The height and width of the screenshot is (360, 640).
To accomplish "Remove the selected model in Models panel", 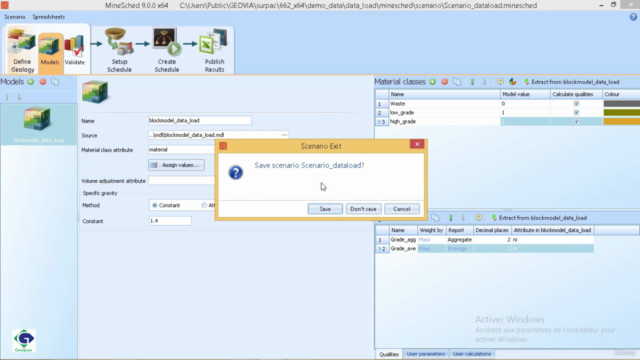I will click(43, 82).
